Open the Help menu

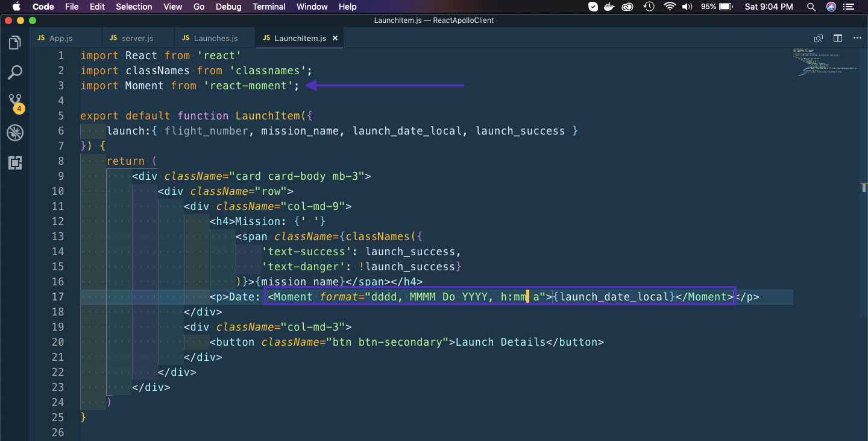[348, 7]
